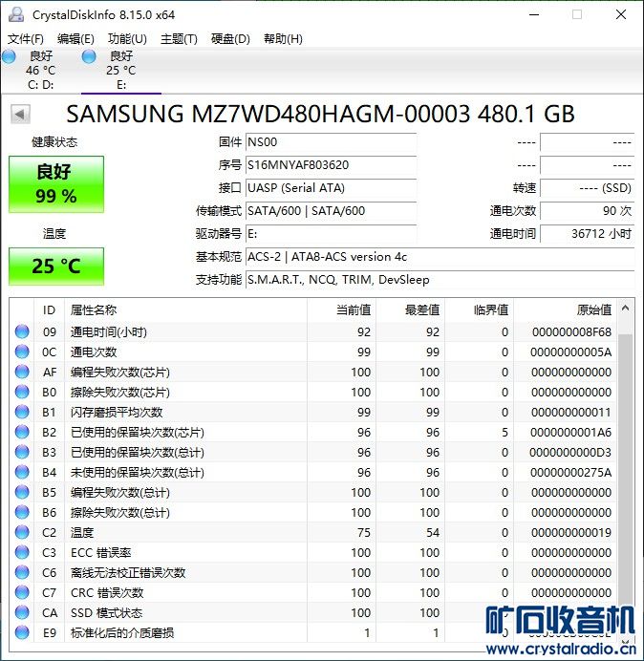This screenshot has height=661, width=644.
Task: Click the disk title SAMSUNG MZ7WD480HAGM-00003 480.1 GB
Action: 320,114
